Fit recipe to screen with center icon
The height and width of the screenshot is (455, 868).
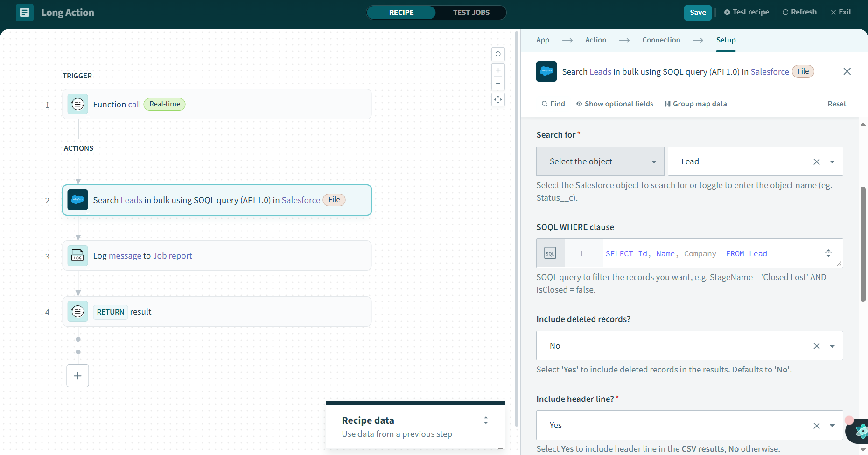[x=498, y=99]
